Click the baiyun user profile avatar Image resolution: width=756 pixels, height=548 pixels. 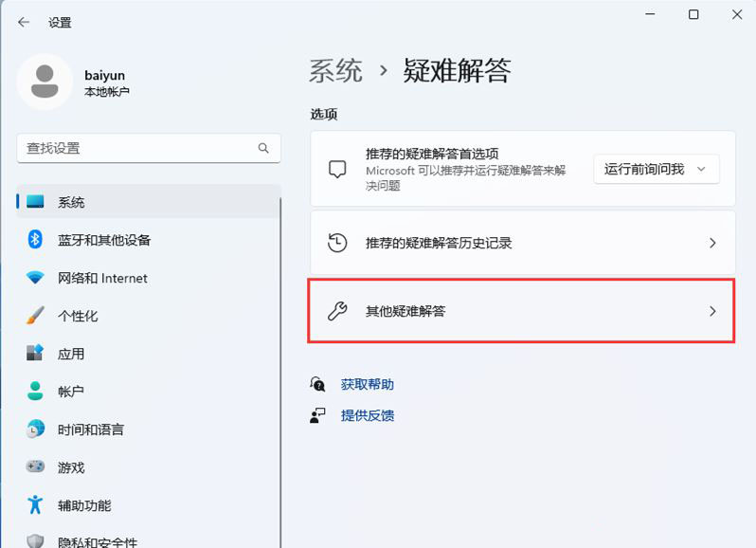pyautogui.click(x=45, y=82)
